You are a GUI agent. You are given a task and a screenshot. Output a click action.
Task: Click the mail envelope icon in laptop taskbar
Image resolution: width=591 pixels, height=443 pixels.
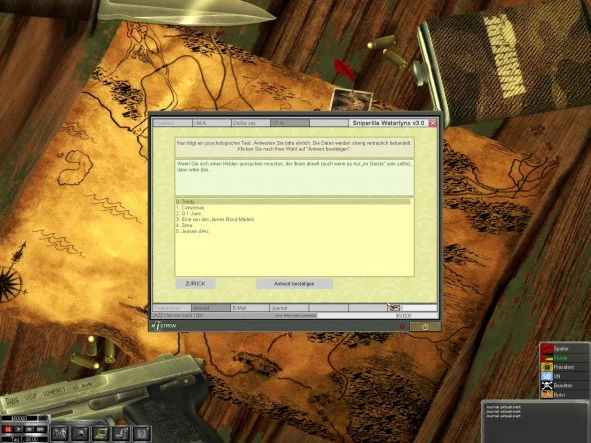coord(393,308)
